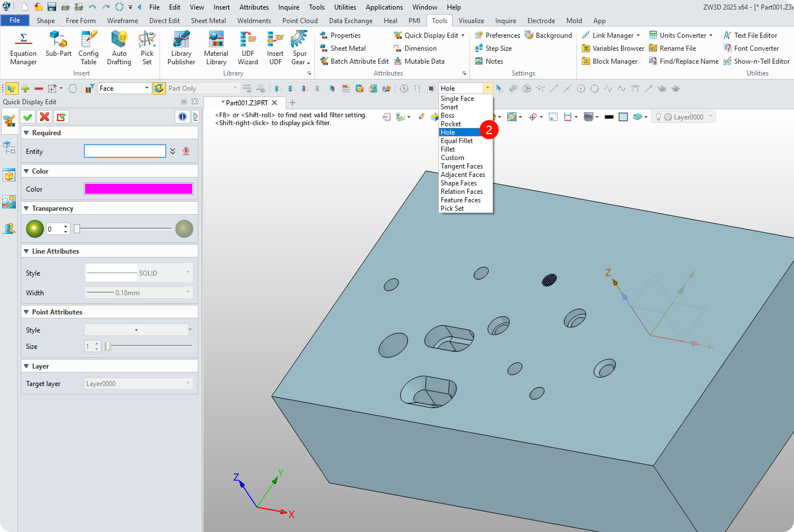
Task: Switch to the Wireframe ribbon tab
Action: (122, 21)
